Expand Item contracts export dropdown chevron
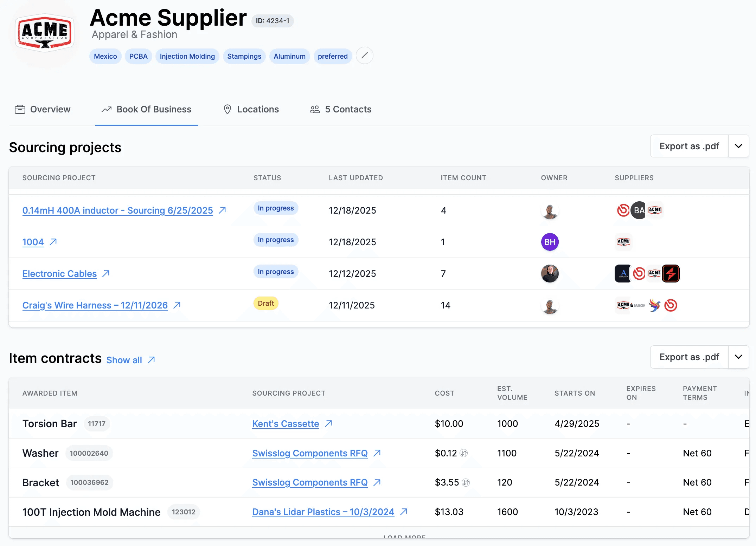 click(x=738, y=357)
